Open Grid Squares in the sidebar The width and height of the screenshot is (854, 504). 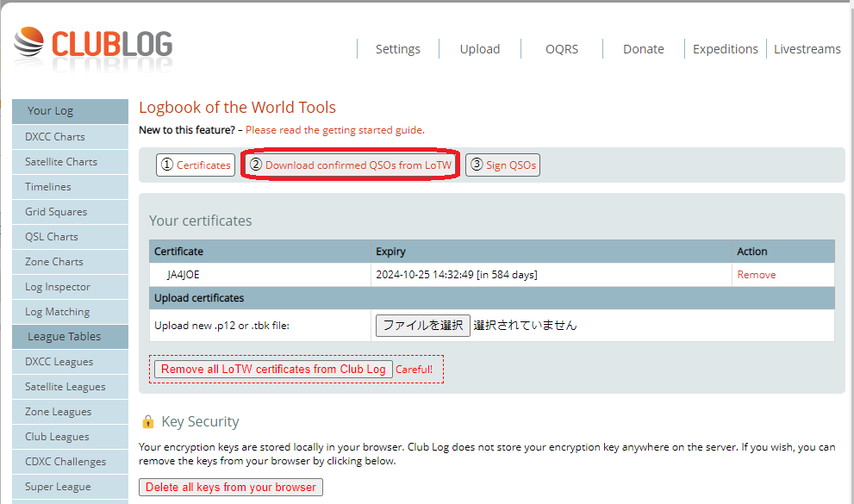click(x=71, y=212)
